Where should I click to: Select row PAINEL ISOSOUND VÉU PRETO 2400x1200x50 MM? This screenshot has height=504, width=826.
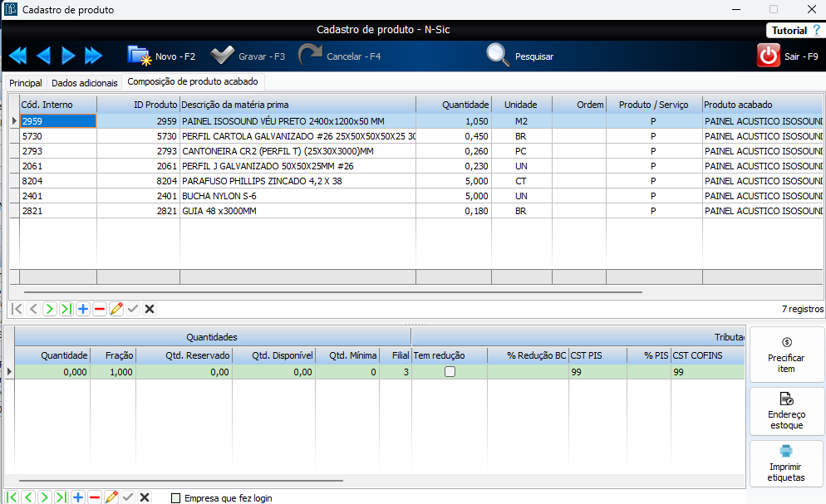tap(416, 121)
